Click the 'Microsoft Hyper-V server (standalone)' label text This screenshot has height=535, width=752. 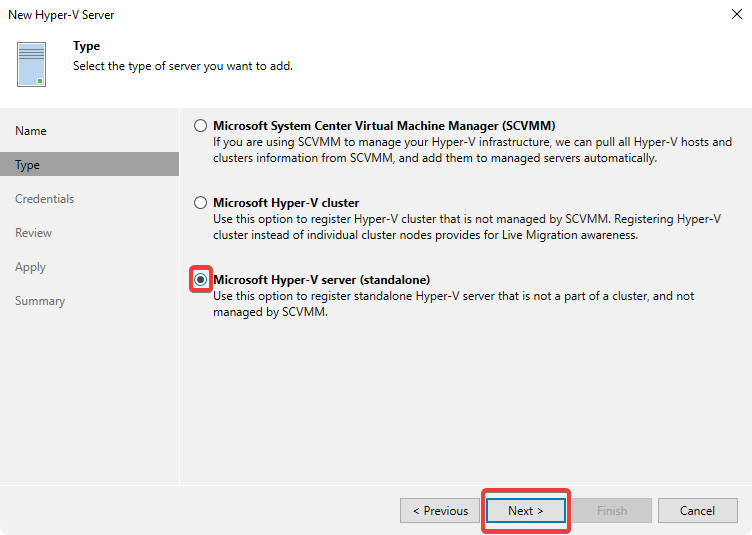click(321, 280)
